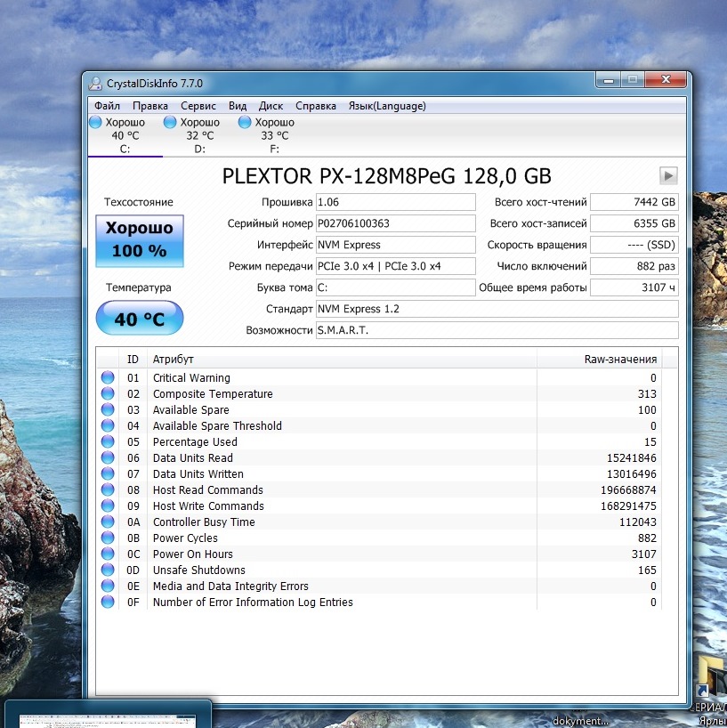Open the Файл menu
This screenshot has height=728, width=727.
coord(107,106)
